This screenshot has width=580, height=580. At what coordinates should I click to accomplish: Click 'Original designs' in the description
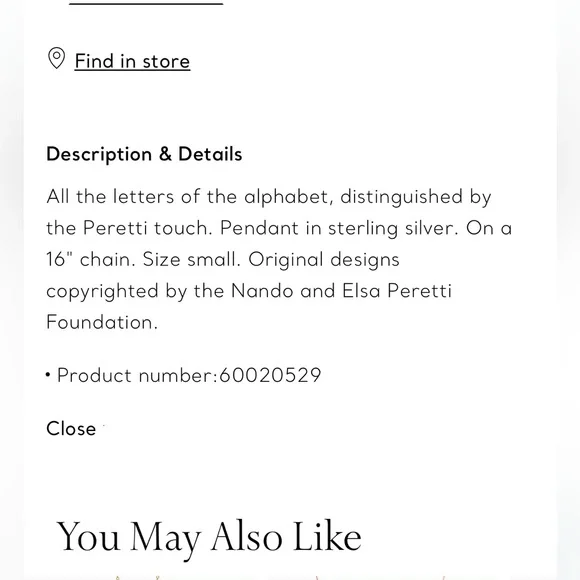click(324, 260)
